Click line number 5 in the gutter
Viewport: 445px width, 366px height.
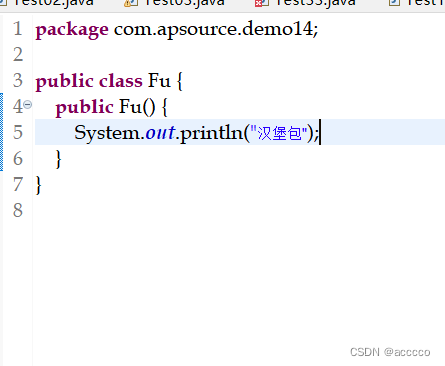tap(18, 132)
